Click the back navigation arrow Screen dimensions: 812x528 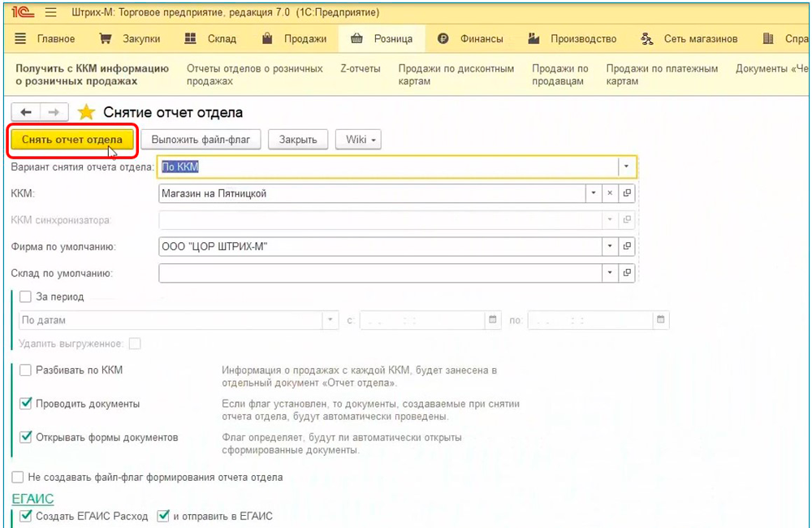[25, 112]
